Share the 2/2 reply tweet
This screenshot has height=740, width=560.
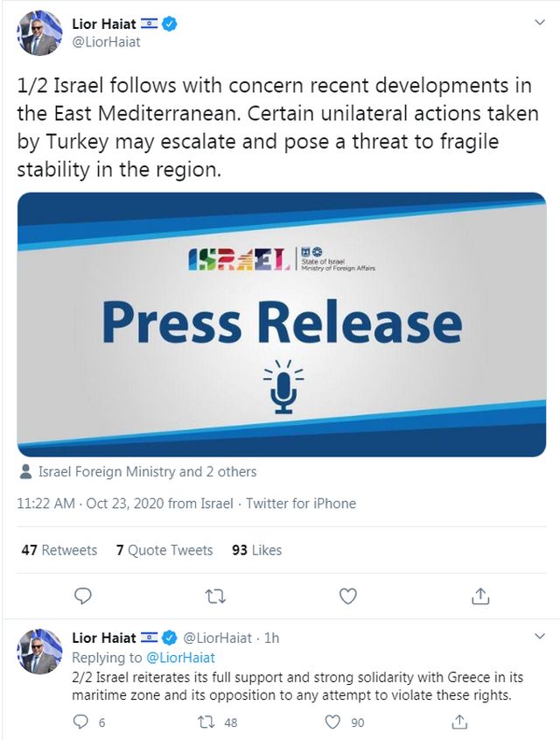(458, 722)
